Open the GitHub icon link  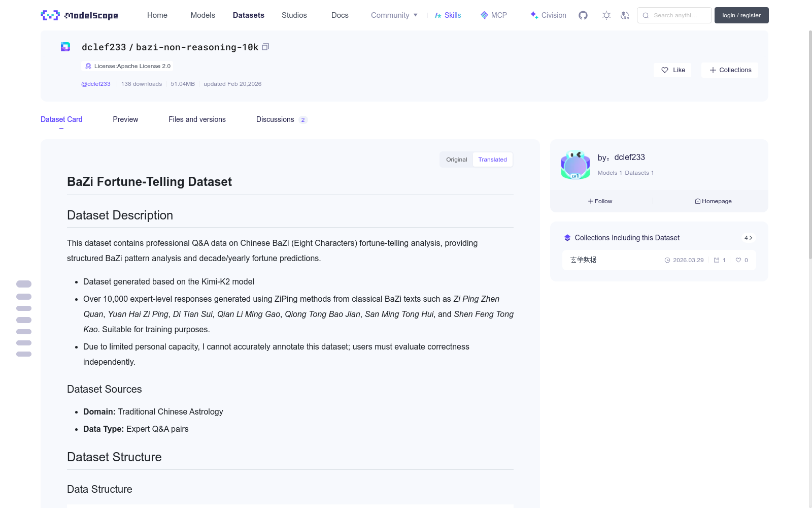(583, 15)
